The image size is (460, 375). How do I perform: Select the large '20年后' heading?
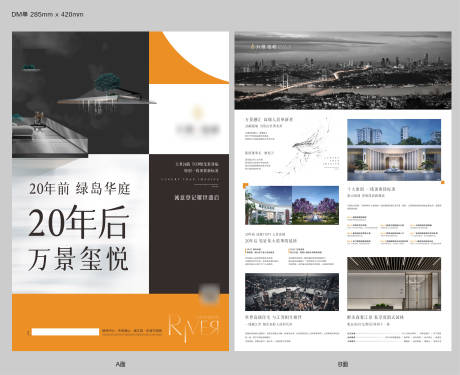79,222
